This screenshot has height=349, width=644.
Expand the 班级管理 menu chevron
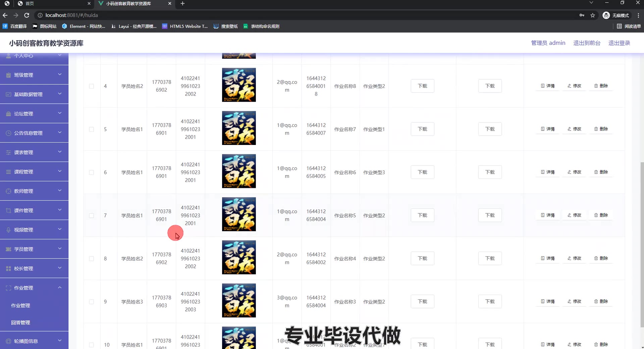pos(60,74)
